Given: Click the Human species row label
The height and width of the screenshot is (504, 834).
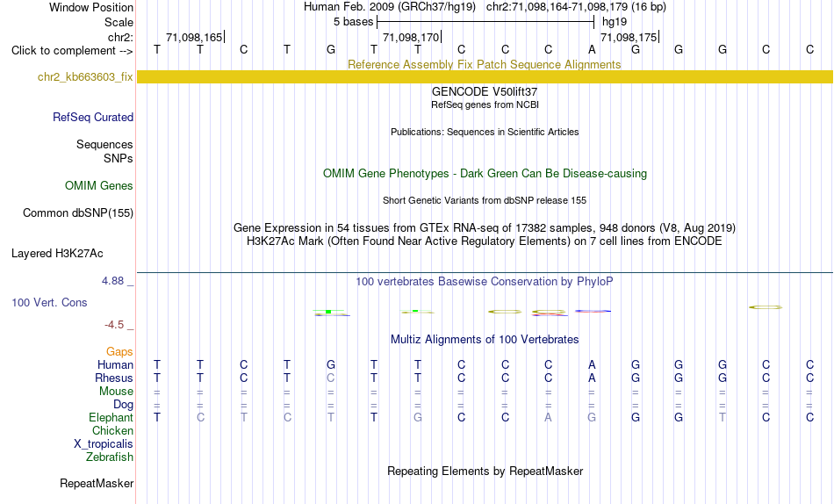Looking at the screenshot, I should tap(115, 365).
